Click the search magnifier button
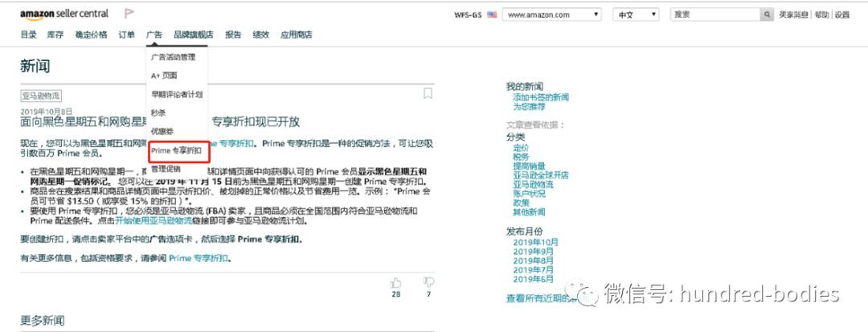 [767, 15]
